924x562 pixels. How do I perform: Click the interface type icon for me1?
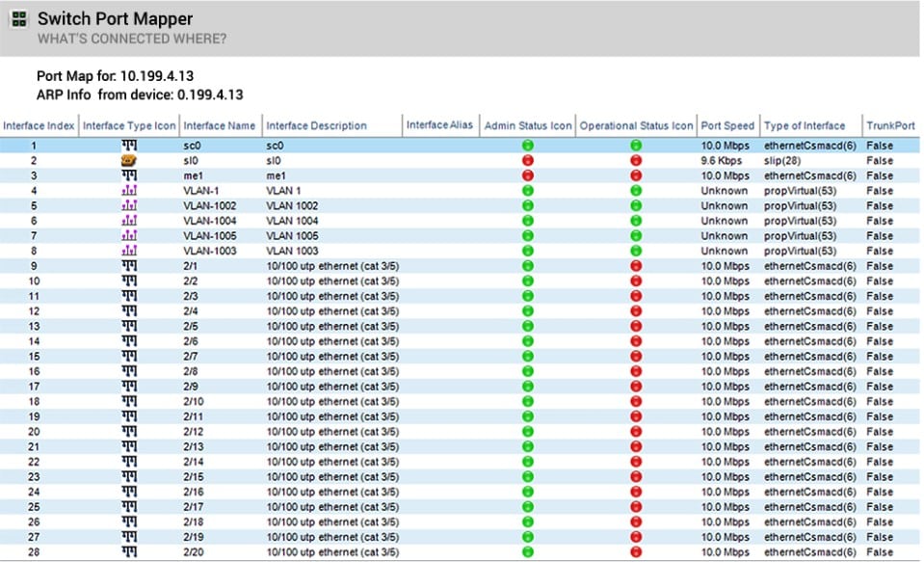click(129, 175)
